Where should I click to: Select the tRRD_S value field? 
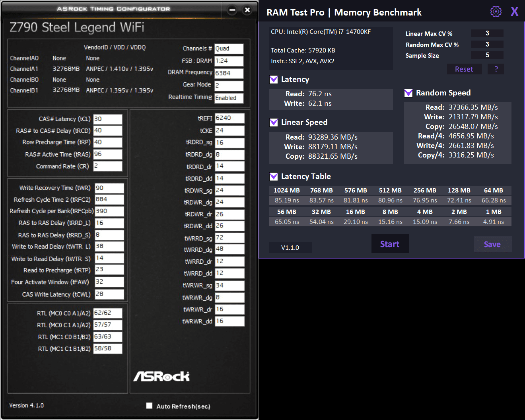[109, 235]
